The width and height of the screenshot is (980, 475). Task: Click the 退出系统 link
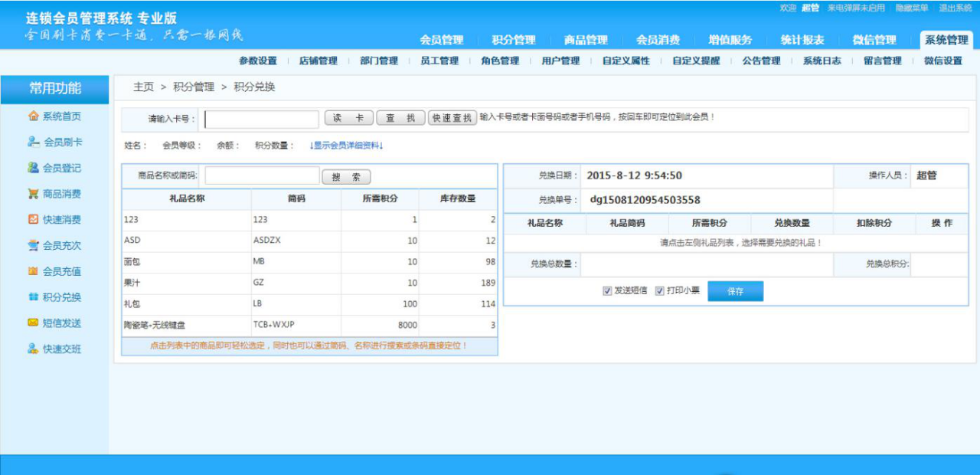[x=955, y=8]
